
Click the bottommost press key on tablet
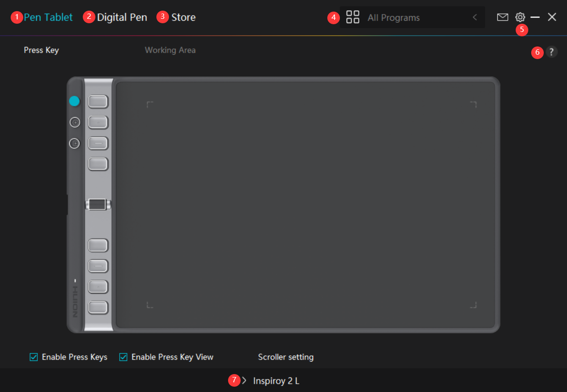[98, 307]
